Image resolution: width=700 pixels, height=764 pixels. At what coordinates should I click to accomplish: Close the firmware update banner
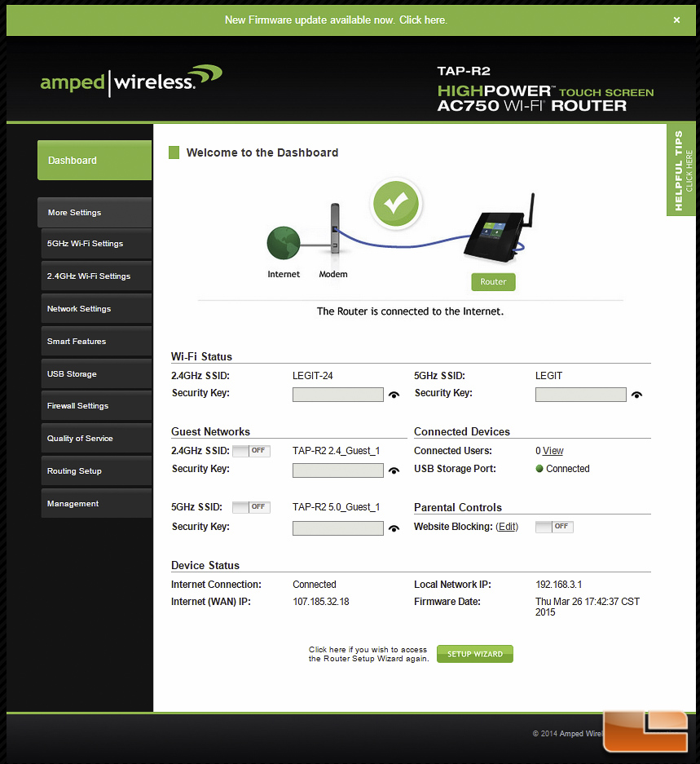(676, 20)
